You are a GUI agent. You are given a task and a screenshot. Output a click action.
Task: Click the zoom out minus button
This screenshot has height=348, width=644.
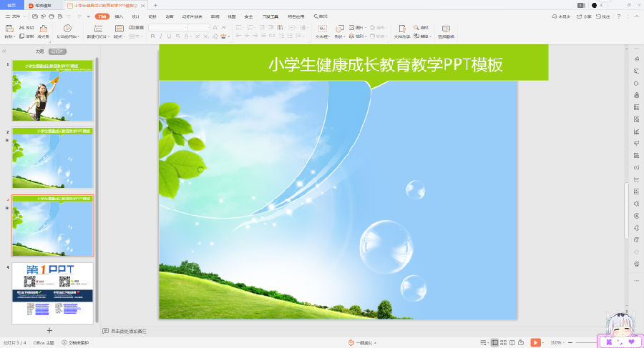coord(570,342)
